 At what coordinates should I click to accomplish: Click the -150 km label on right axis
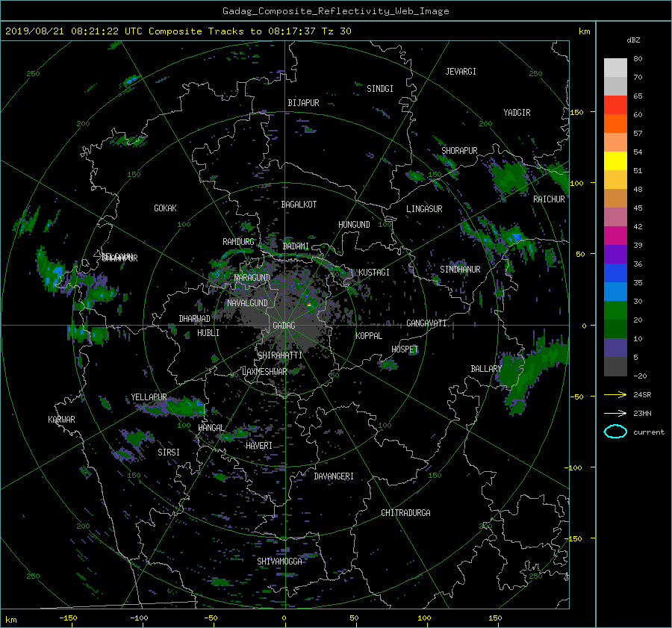point(573,539)
